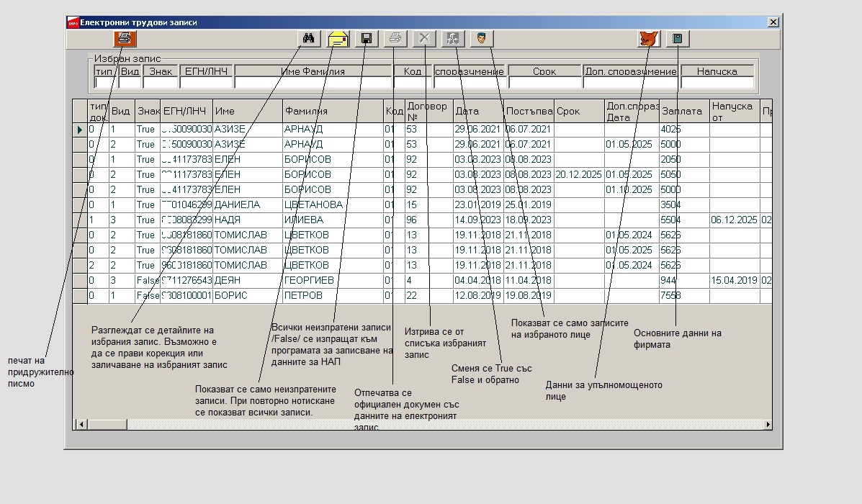Open record details with the binoculars icon

(309, 38)
